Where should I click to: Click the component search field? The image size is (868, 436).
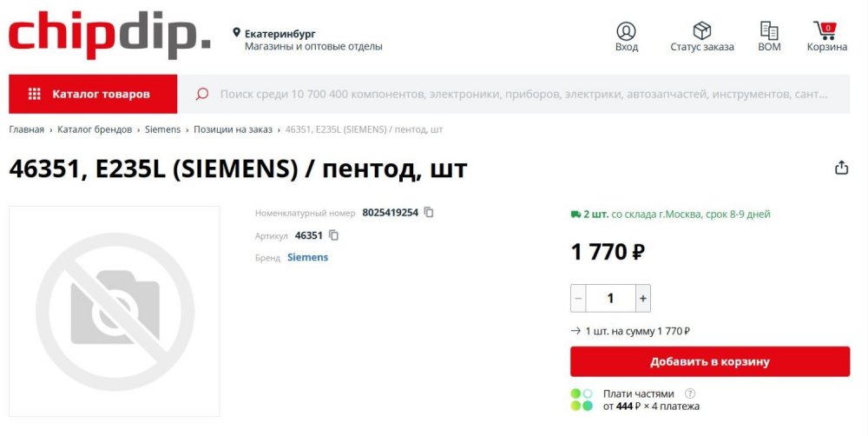(x=521, y=94)
